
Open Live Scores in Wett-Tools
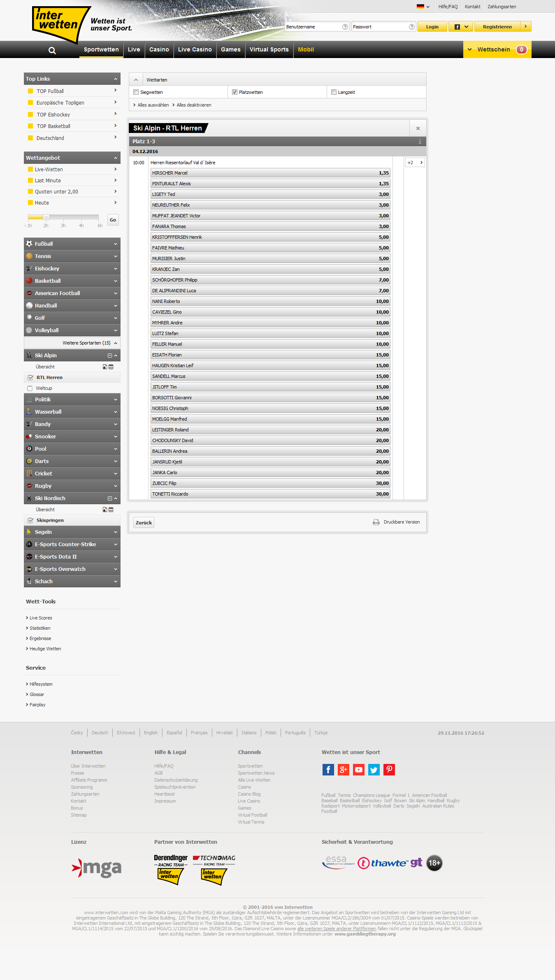point(41,618)
